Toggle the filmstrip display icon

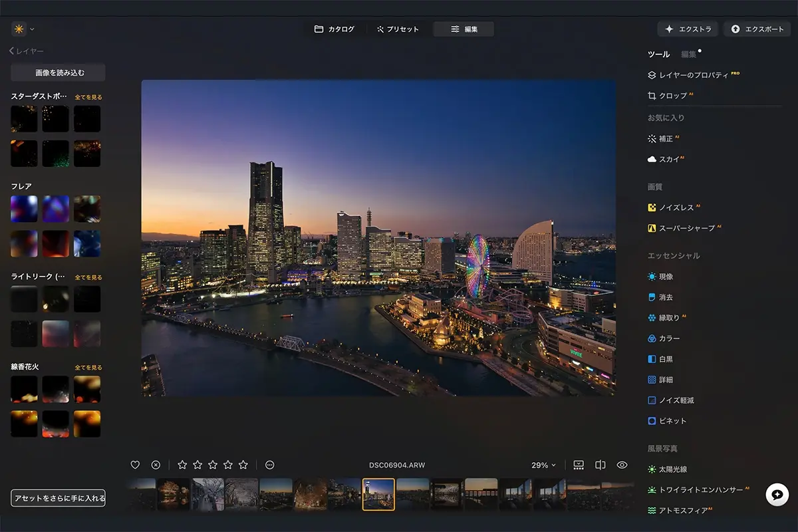coord(579,465)
